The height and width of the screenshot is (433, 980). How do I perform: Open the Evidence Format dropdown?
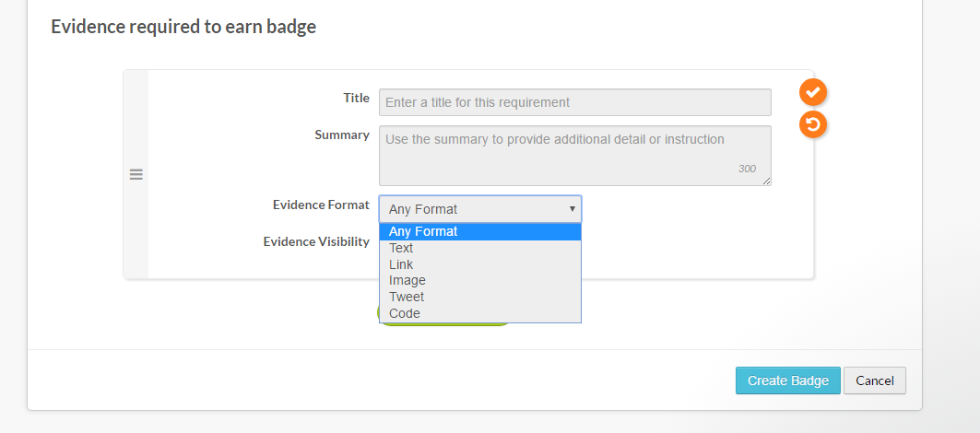pyautogui.click(x=479, y=209)
